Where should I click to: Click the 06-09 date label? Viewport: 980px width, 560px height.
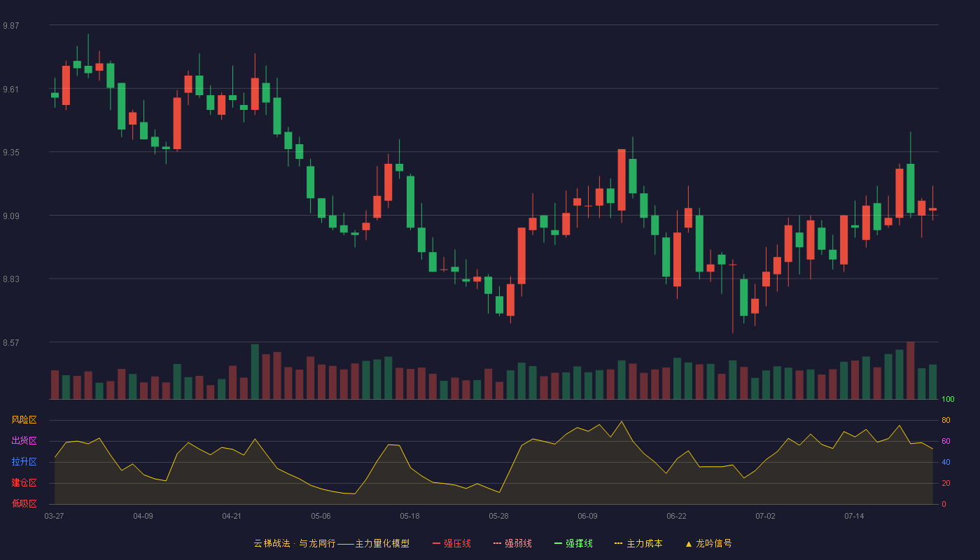point(587,516)
